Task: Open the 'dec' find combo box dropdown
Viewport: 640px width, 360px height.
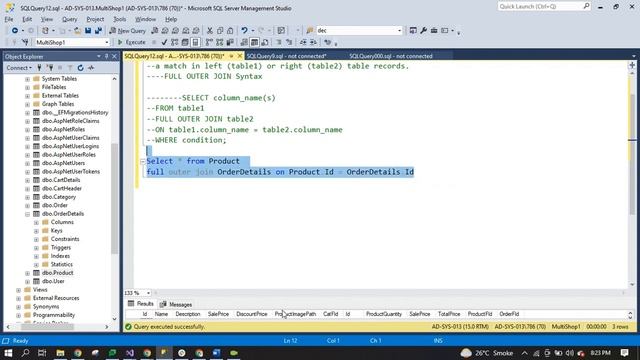Action: point(400,31)
